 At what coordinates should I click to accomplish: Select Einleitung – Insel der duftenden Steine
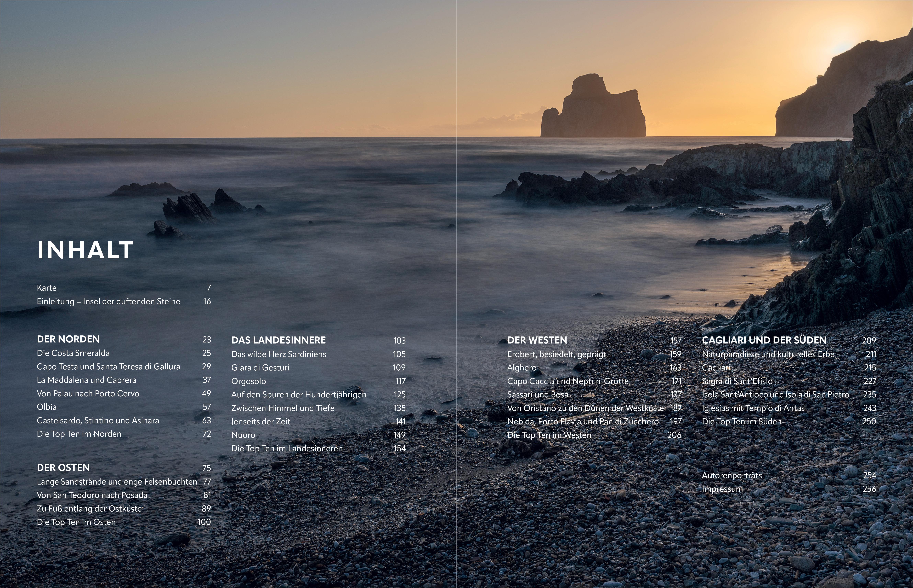[108, 301]
